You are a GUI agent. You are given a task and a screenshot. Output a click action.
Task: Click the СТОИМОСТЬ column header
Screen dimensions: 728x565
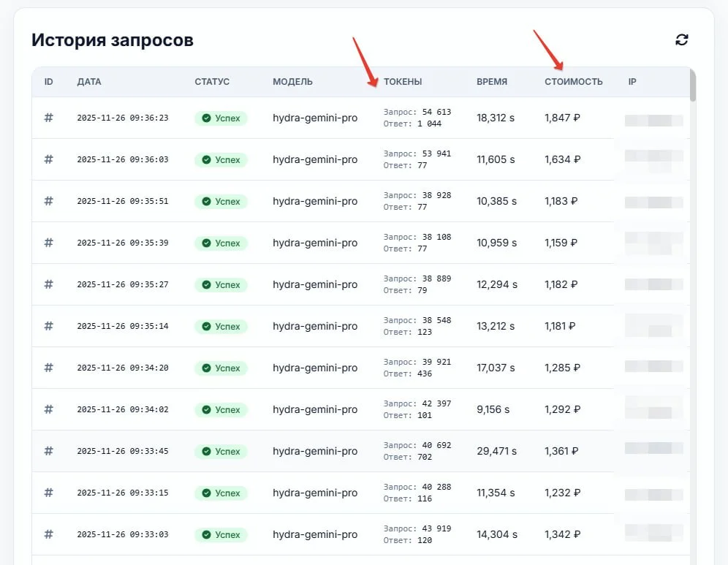[573, 82]
